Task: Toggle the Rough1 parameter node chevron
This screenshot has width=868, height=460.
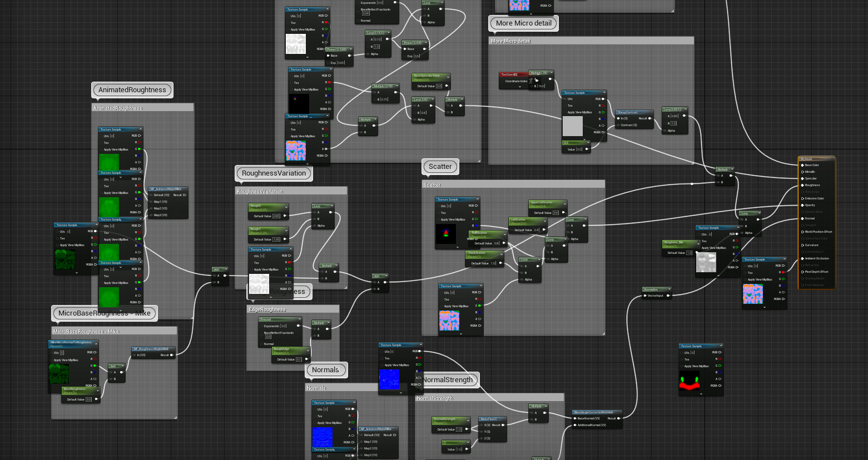Action: 285,230
